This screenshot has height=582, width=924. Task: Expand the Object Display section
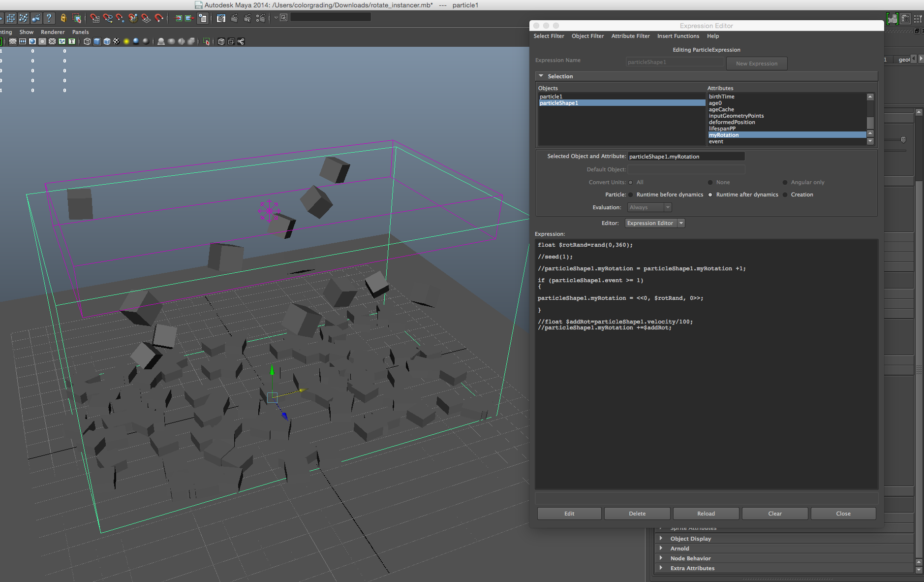coord(661,539)
